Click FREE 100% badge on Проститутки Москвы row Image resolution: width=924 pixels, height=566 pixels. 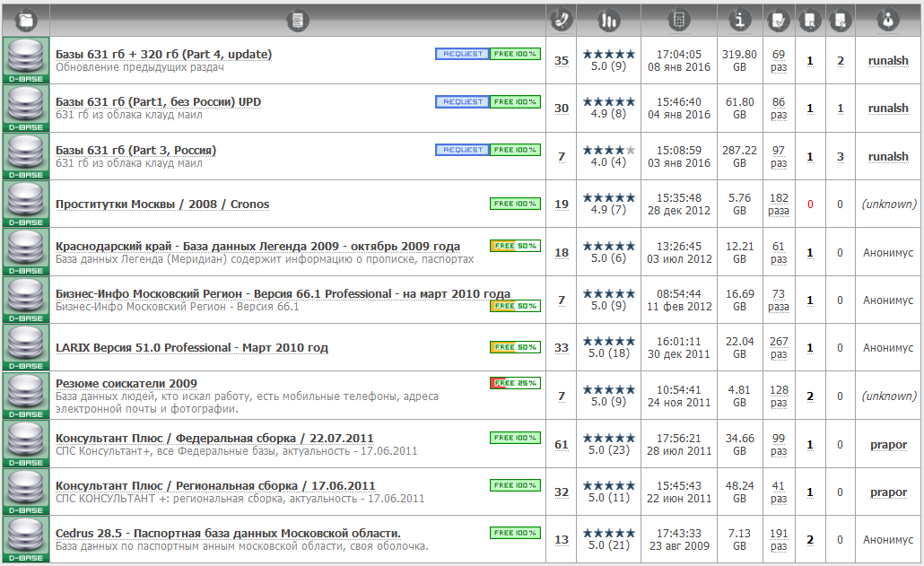(515, 204)
